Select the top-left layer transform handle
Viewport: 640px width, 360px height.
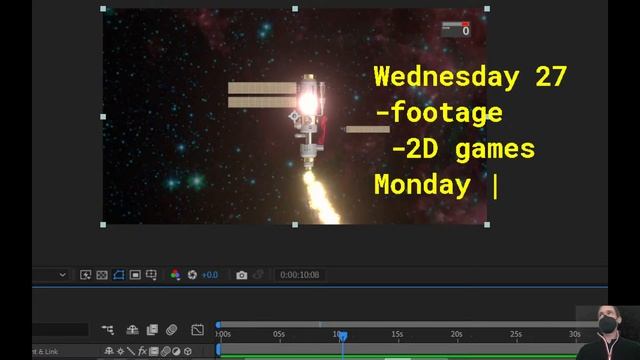point(103,9)
